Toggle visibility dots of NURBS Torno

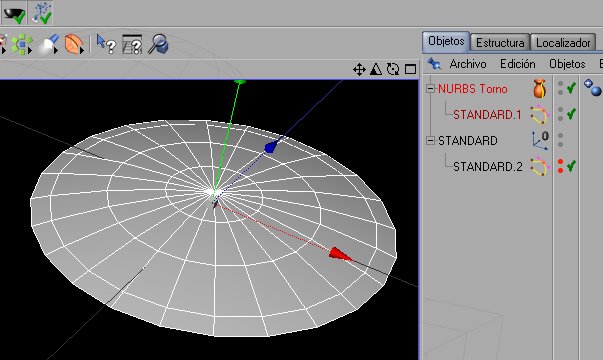coord(560,88)
